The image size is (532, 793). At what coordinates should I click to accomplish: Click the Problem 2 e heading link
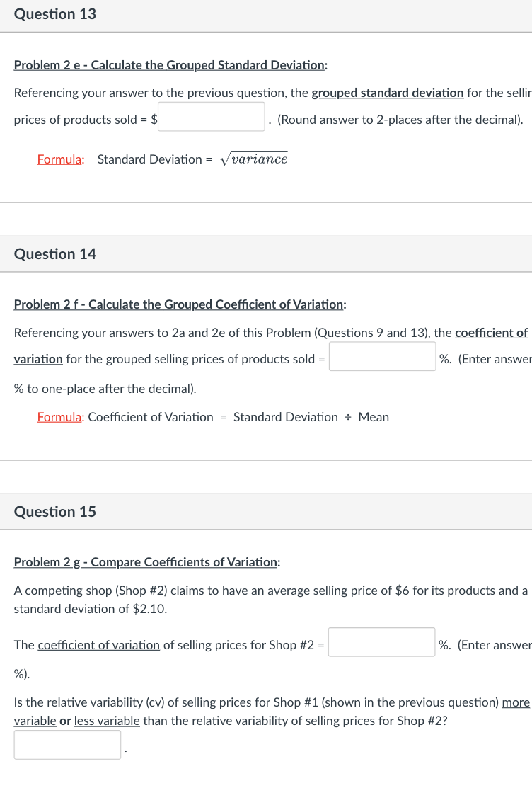[x=167, y=65]
